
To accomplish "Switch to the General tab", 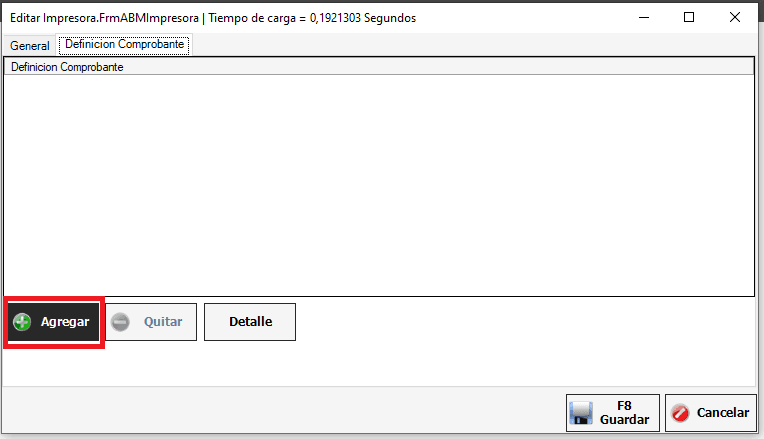I will coord(30,46).
